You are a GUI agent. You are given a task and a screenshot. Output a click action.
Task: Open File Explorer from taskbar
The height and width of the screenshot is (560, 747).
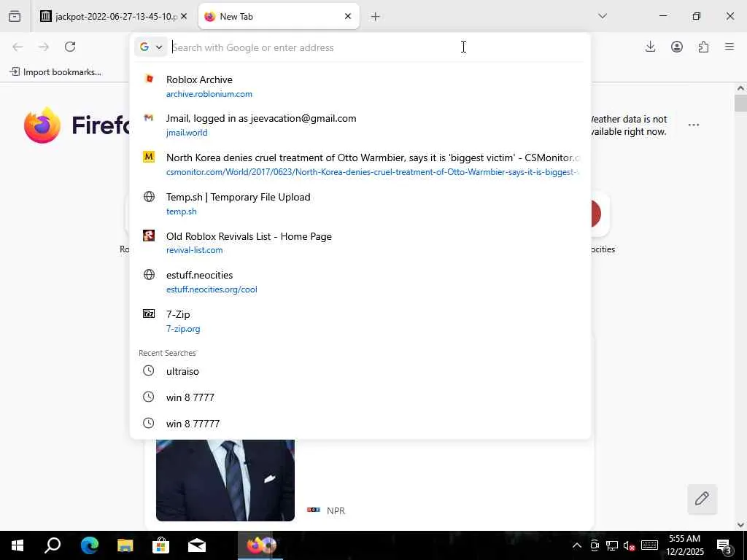(x=125, y=545)
